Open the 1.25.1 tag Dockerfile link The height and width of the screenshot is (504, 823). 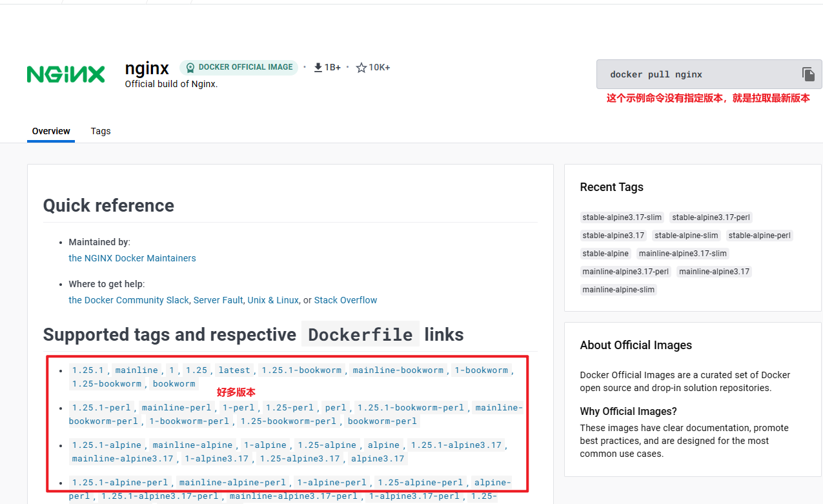click(88, 370)
